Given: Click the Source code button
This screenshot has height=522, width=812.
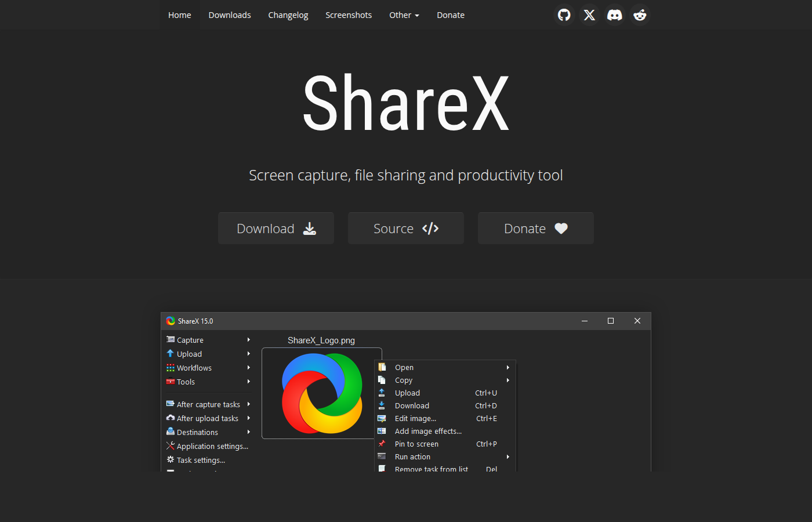Looking at the screenshot, I should pyautogui.click(x=405, y=228).
